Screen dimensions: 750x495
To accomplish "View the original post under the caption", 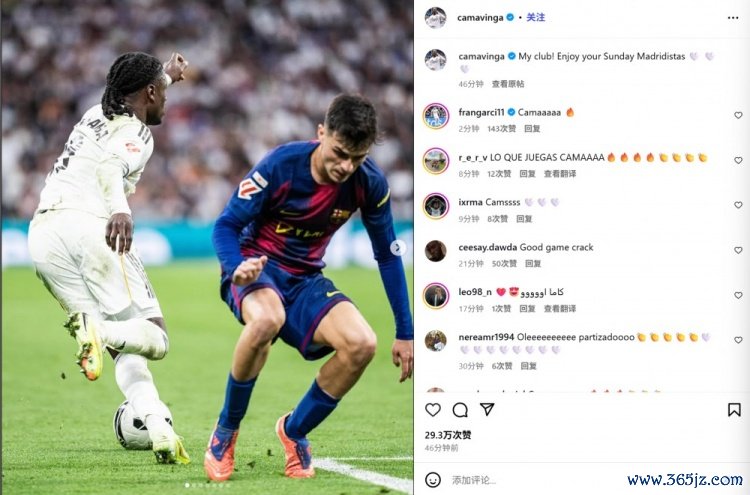I will point(508,84).
